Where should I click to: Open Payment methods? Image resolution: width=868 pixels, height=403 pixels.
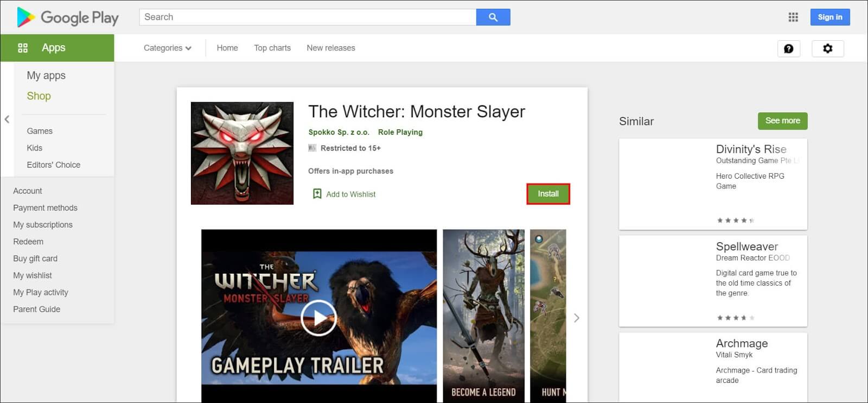(x=45, y=207)
